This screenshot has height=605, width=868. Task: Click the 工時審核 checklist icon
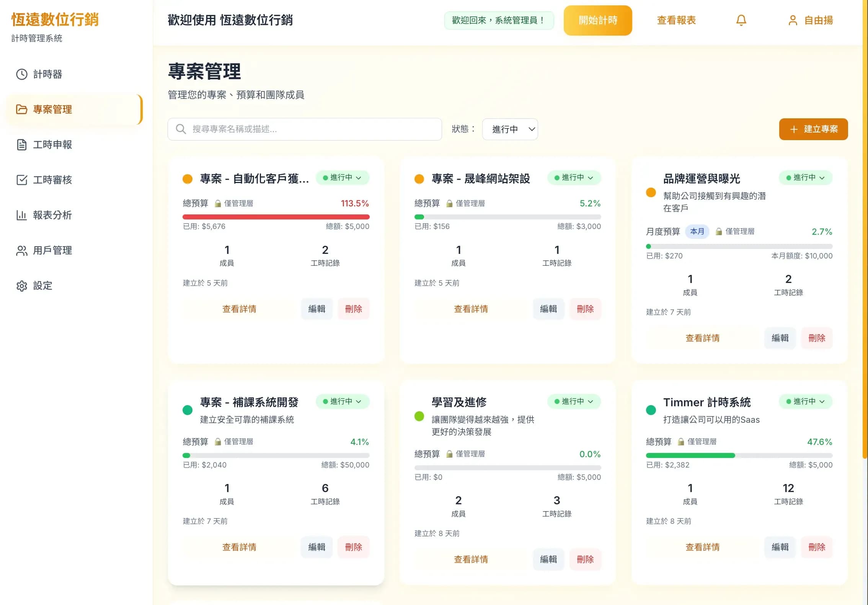[x=22, y=180]
